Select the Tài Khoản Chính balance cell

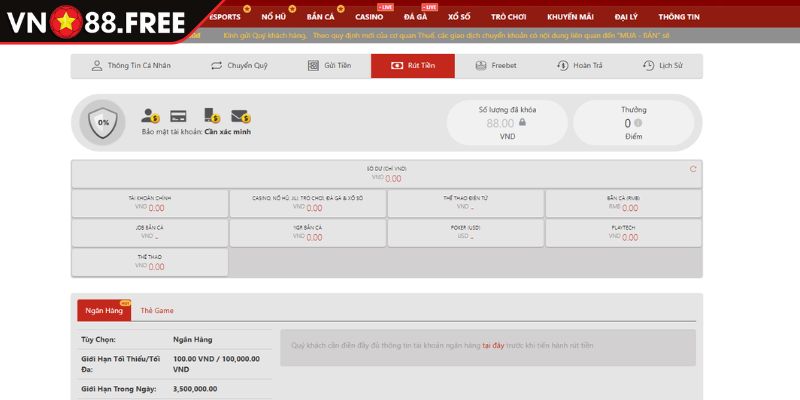tap(150, 203)
